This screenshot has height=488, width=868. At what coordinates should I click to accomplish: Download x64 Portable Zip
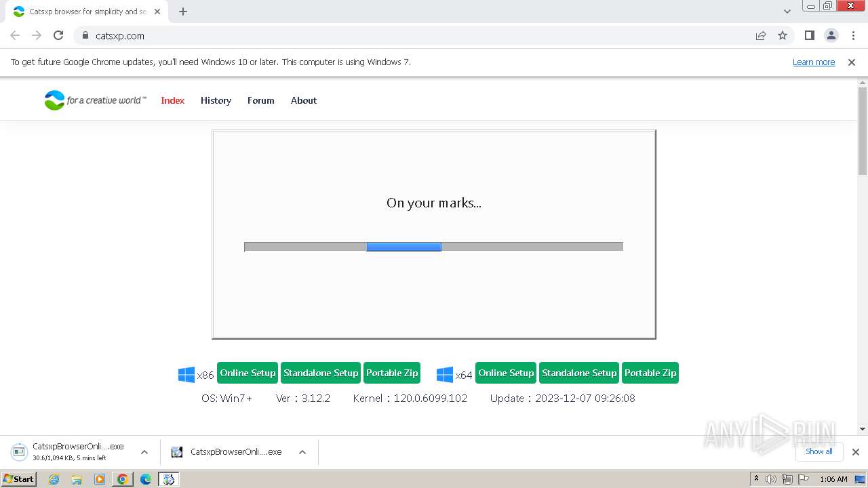click(x=650, y=373)
